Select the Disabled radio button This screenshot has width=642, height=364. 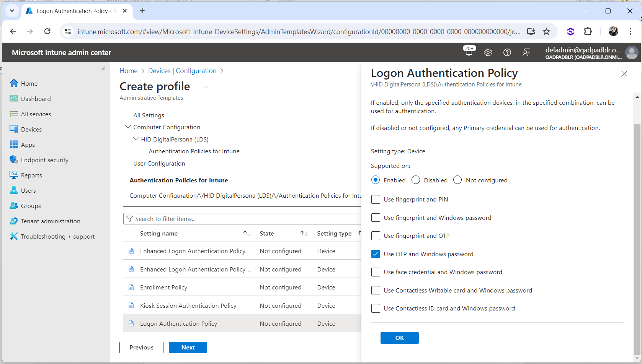pos(416,180)
